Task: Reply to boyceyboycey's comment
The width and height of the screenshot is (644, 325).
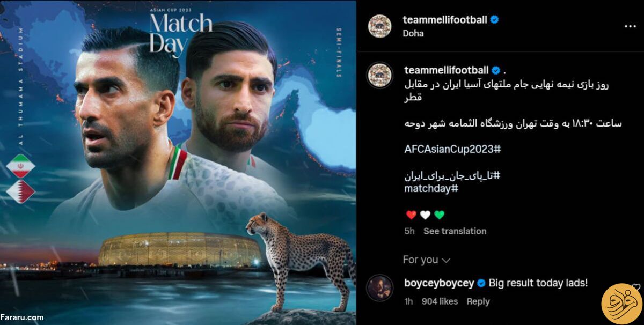Action: tap(478, 301)
